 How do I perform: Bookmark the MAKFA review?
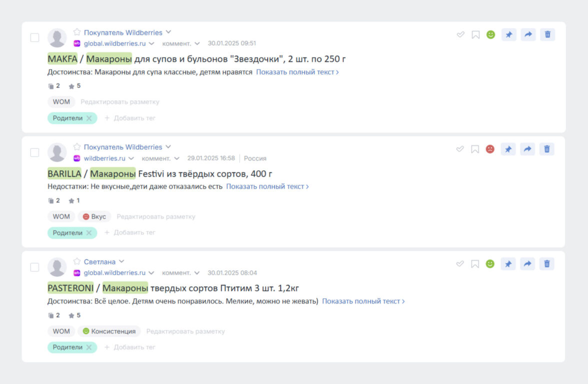[475, 35]
